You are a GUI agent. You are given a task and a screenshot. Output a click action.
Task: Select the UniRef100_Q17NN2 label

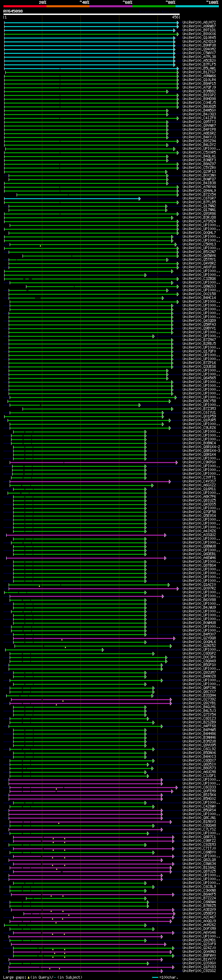pos(199,206)
